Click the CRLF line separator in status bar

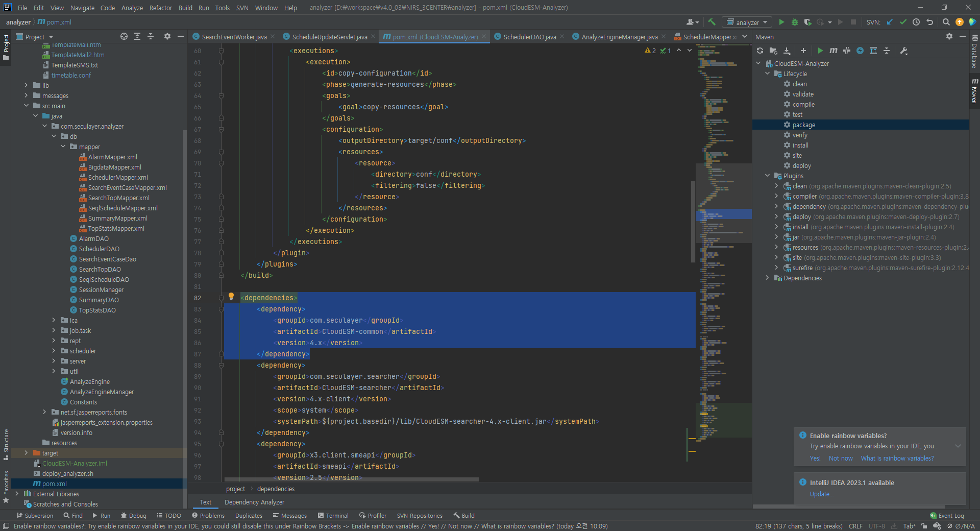pyautogui.click(x=855, y=526)
